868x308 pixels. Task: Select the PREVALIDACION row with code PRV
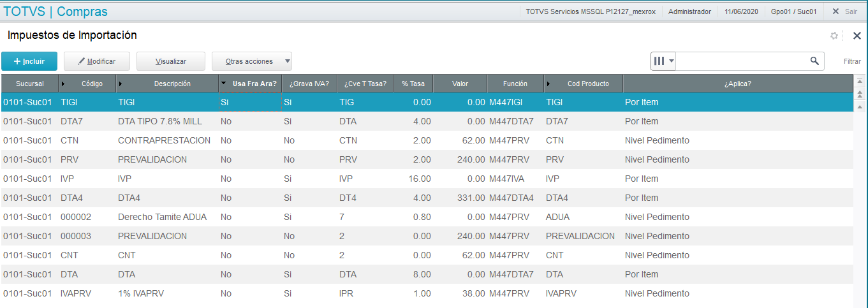(x=427, y=159)
